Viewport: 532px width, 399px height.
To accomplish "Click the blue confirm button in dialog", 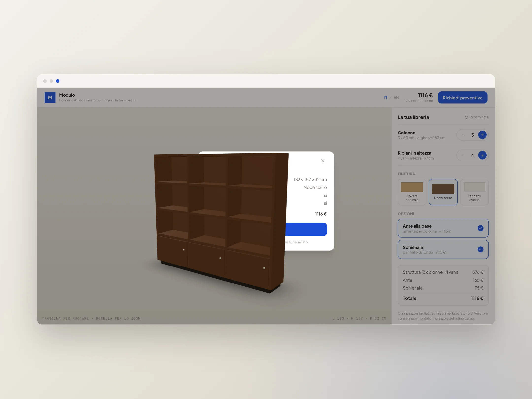I will coord(306,229).
